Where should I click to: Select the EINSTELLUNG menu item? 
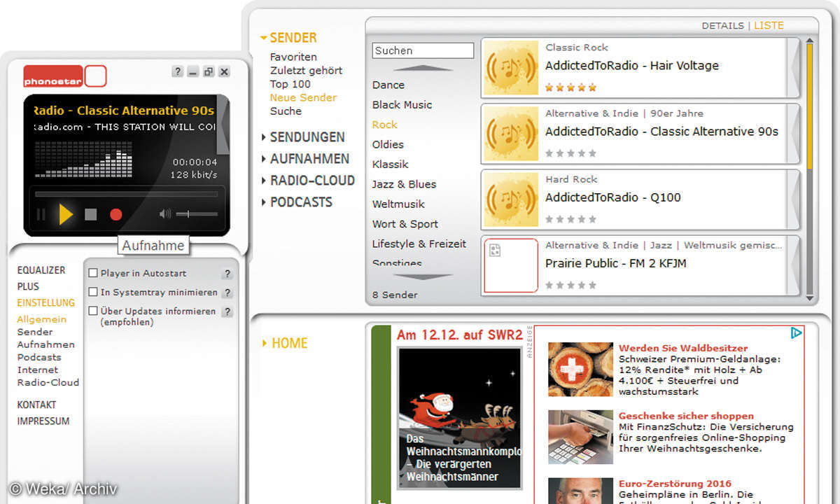click(x=45, y=303)
